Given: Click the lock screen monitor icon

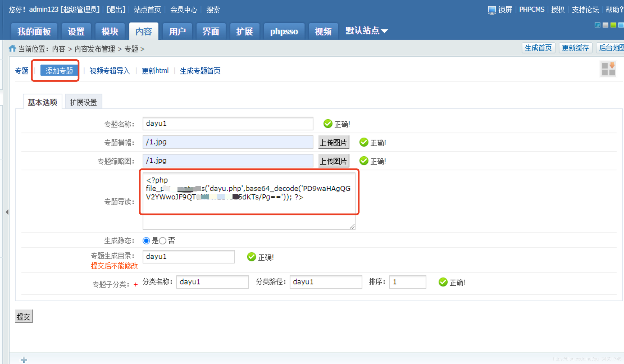Looking at the screenshot, I should (492, 10).
